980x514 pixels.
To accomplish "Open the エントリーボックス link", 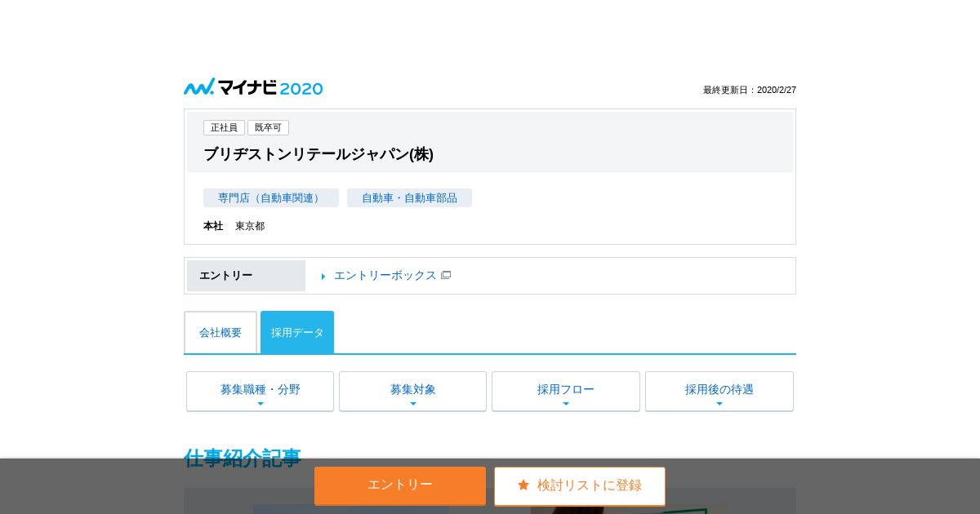I will (385, 276).
